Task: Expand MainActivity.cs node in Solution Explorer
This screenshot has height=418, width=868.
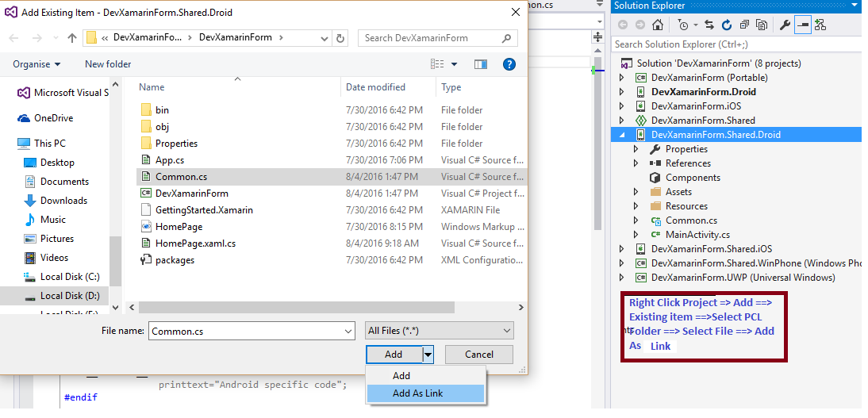Action: (636, 235)
